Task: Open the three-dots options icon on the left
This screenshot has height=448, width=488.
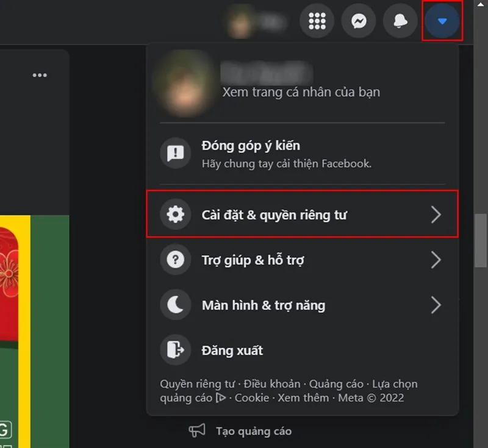Action: [40, 75]
